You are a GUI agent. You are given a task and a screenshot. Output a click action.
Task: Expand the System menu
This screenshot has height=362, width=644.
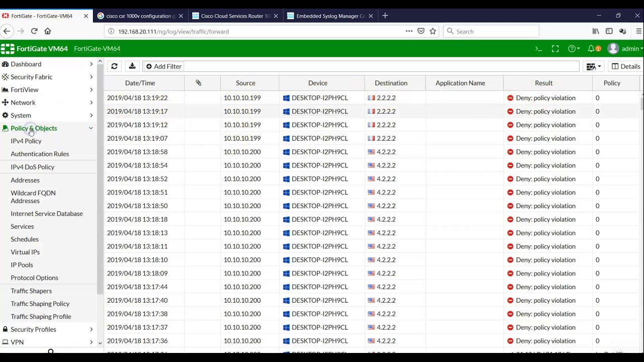tap(48, 115)
